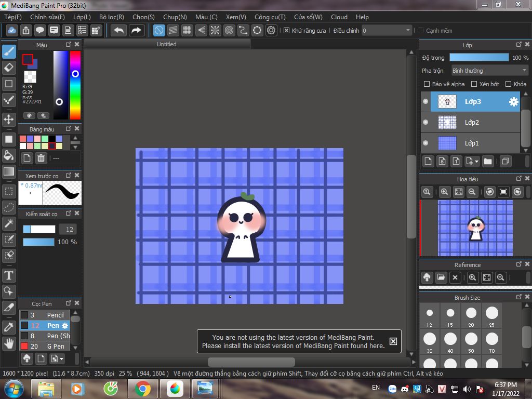Click the rainbow hue bar

point(75,85)
